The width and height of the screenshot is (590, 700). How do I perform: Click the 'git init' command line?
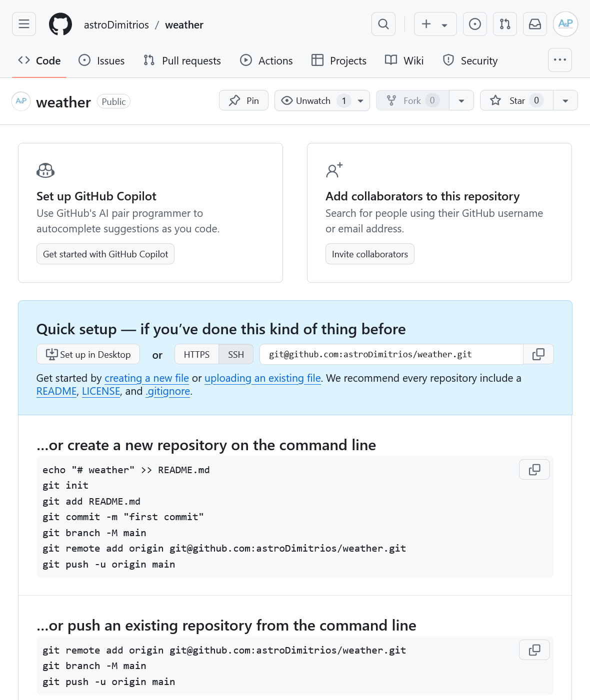coord(65,486)
